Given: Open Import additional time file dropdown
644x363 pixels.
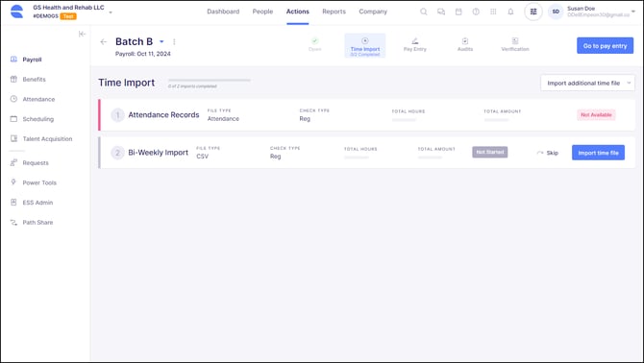Looking at the screenshot, I should coord(587,83).
